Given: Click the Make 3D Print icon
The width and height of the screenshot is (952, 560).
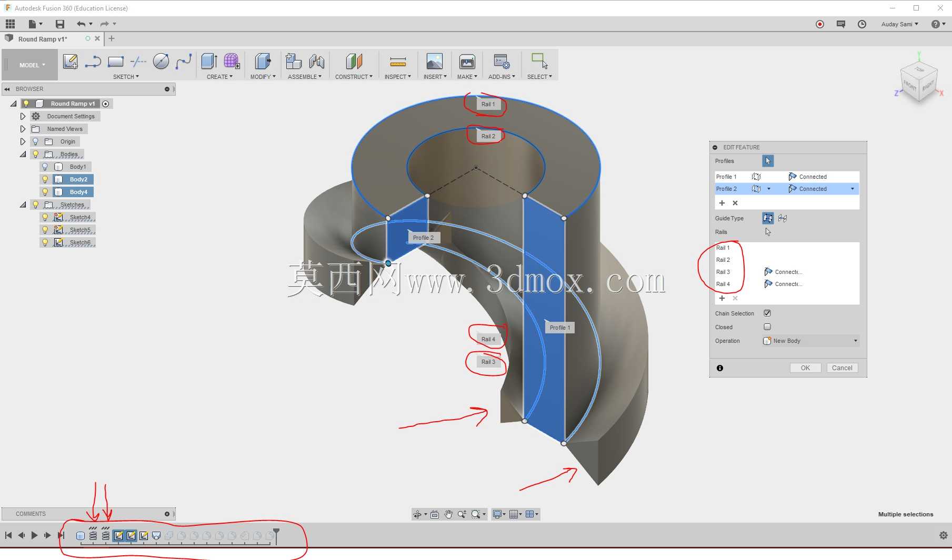Looking at the screenshot, I should pyautogui.click(x=467, y=62).
